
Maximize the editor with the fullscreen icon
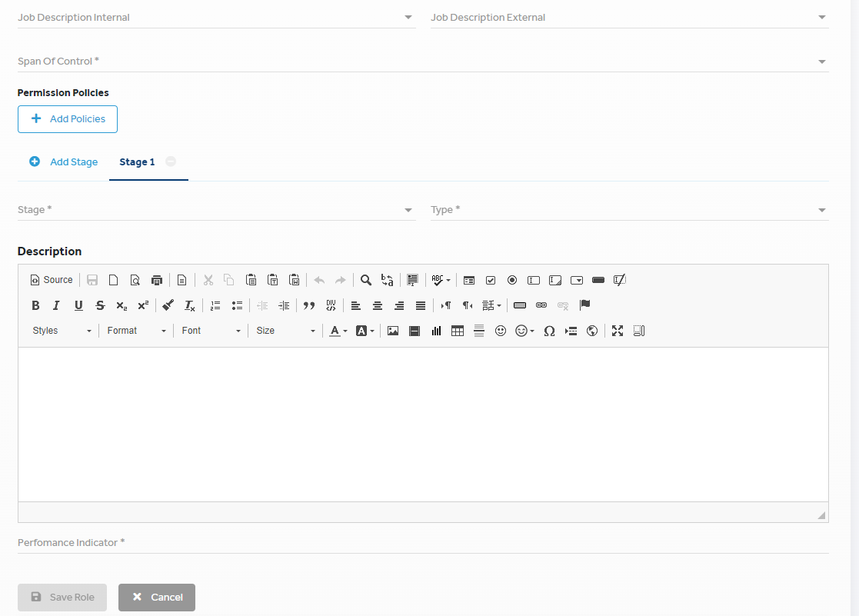[618, 331]
